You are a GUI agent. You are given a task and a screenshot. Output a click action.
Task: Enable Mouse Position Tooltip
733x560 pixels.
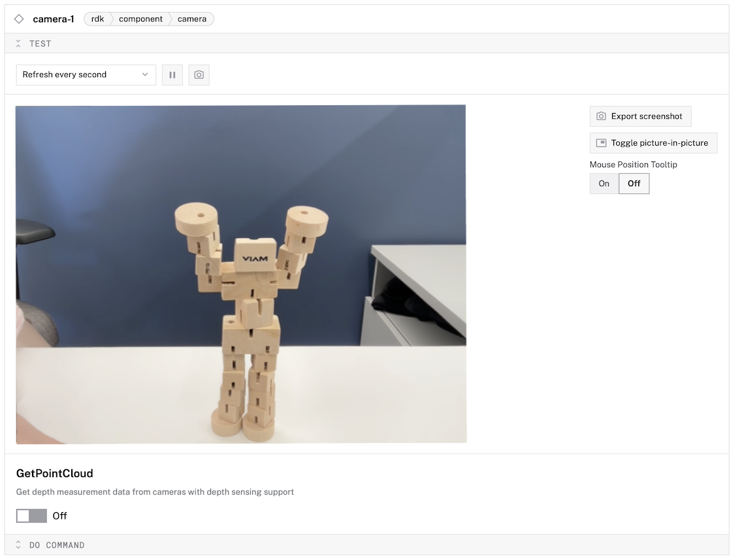click(x=603, y=184)
